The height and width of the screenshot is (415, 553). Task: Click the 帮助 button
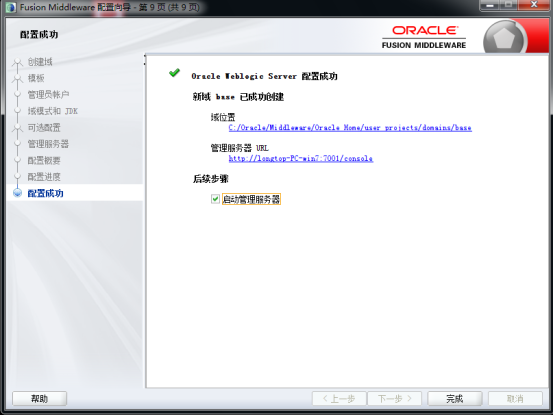40,399
